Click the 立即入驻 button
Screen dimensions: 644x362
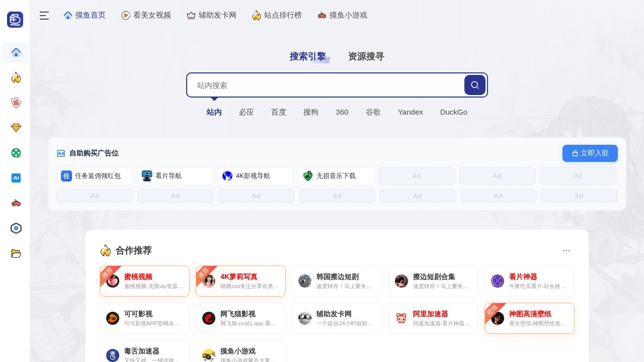pos(590,153)
